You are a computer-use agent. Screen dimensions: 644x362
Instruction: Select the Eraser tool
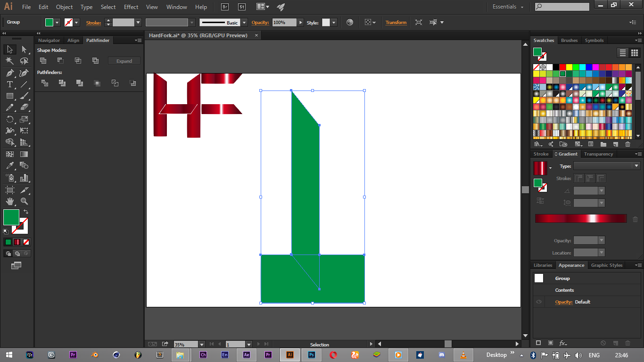[24, 107]
